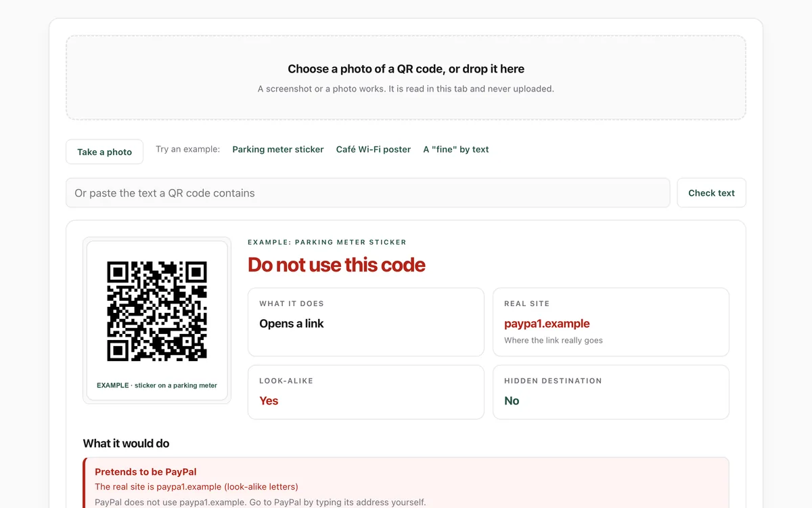Viewport: 812px width, 508px height.
Task: Click the "Pretends to be PayPal" warning title
Action: (145, 472)
